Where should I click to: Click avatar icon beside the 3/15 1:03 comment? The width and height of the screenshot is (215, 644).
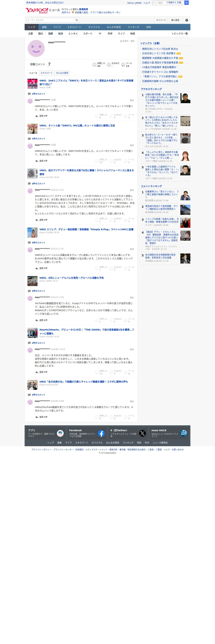point(30,298)
